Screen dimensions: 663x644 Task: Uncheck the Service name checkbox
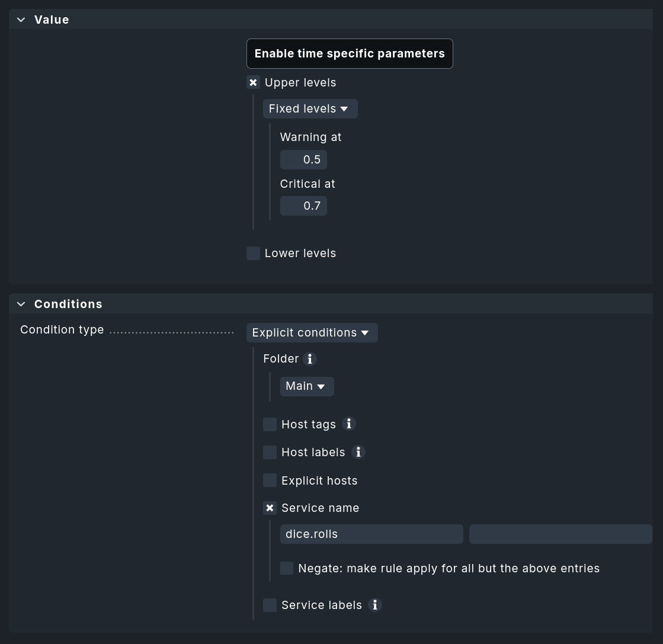click(x=270, y=508)
